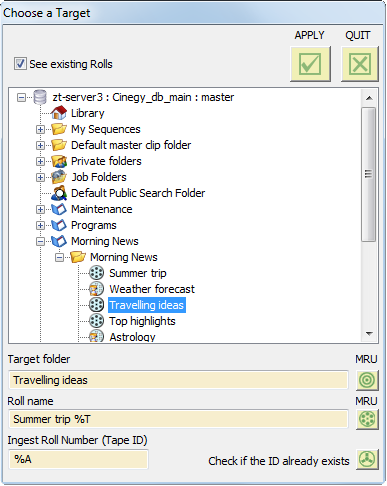
Task: Click the Job Folders icon
Action: click(x=59, y=177)
